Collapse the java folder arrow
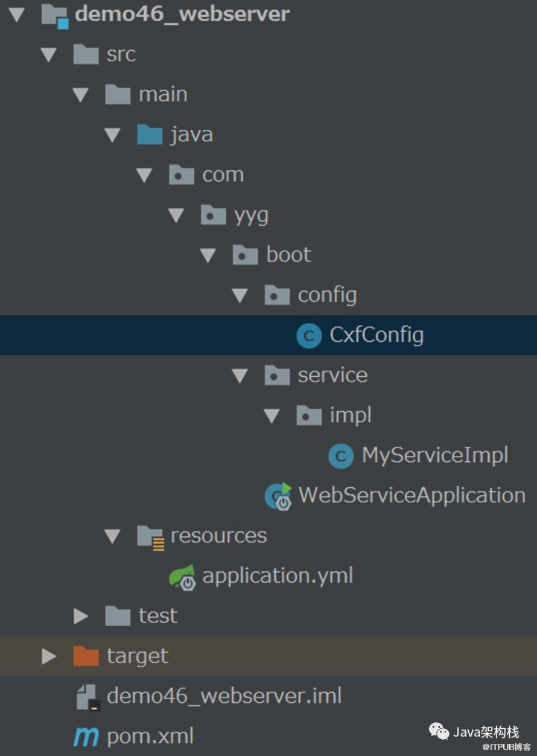 [x=112, y=135]
